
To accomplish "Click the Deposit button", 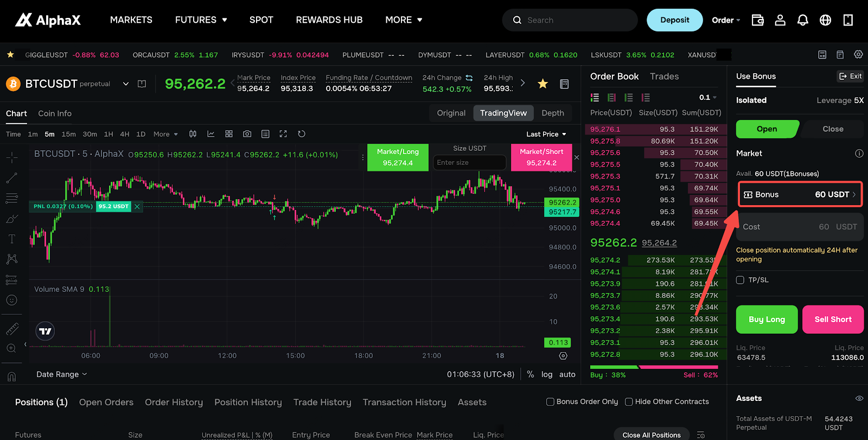I will [675, 20].
